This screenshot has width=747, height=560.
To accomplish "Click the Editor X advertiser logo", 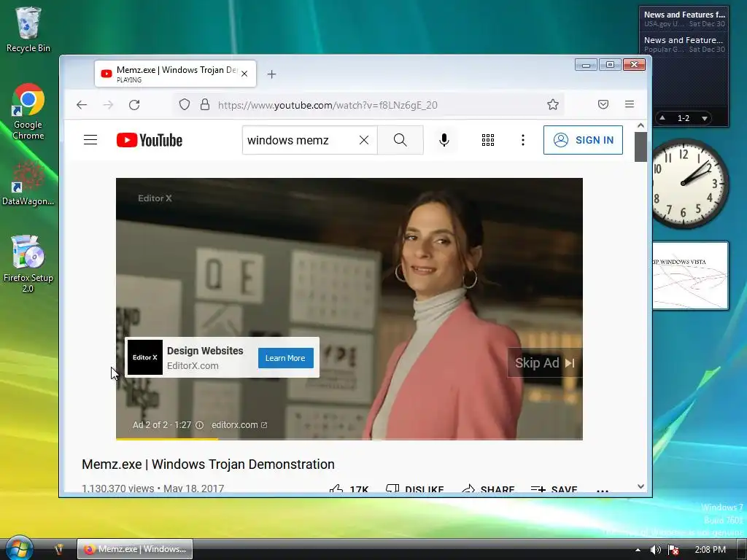I will tap(145, 357).
